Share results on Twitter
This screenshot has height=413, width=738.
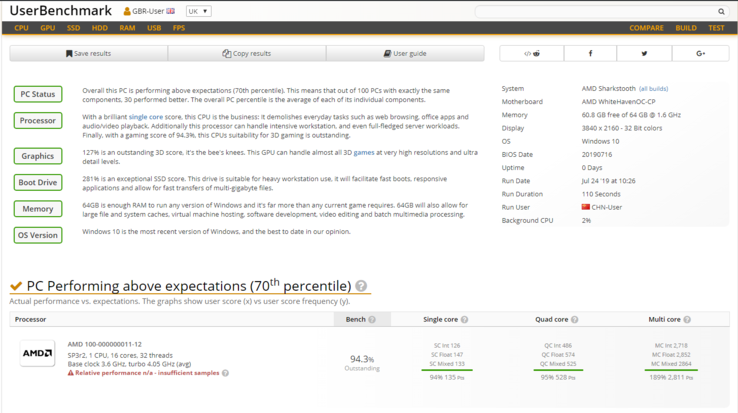click(644, 54)
